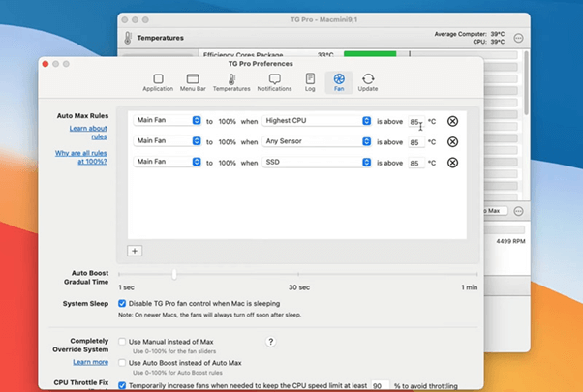
Task: Click the 4499 RPM fan speed readout
Action: (x=510, y=241)
